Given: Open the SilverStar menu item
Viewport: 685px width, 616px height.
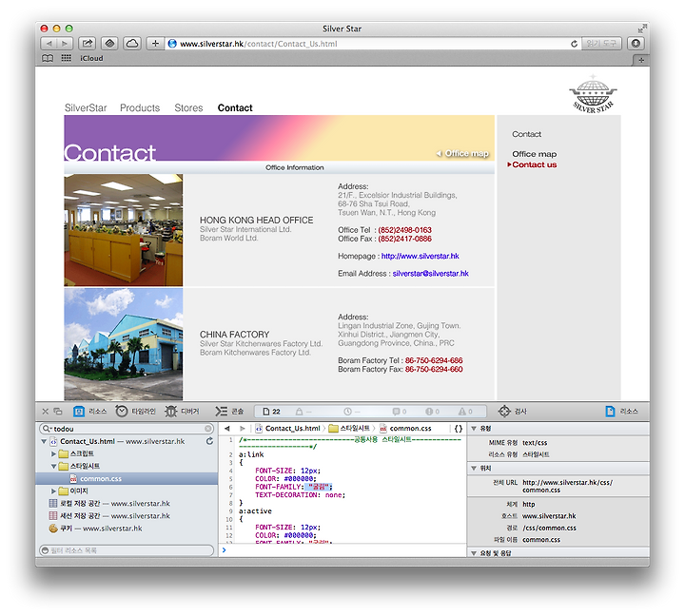Looking at the screenshot, I should (x=86, y=107).
